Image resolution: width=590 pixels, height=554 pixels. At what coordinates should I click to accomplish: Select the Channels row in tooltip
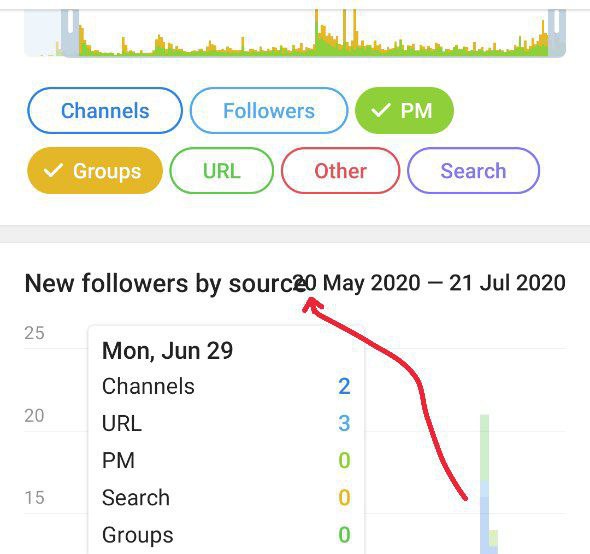pos(226,386)
